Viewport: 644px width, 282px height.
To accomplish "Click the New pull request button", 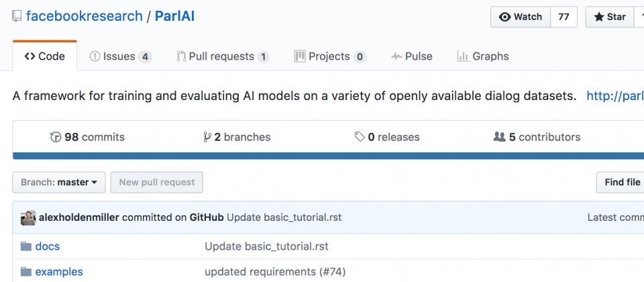I will click(156, 182).
